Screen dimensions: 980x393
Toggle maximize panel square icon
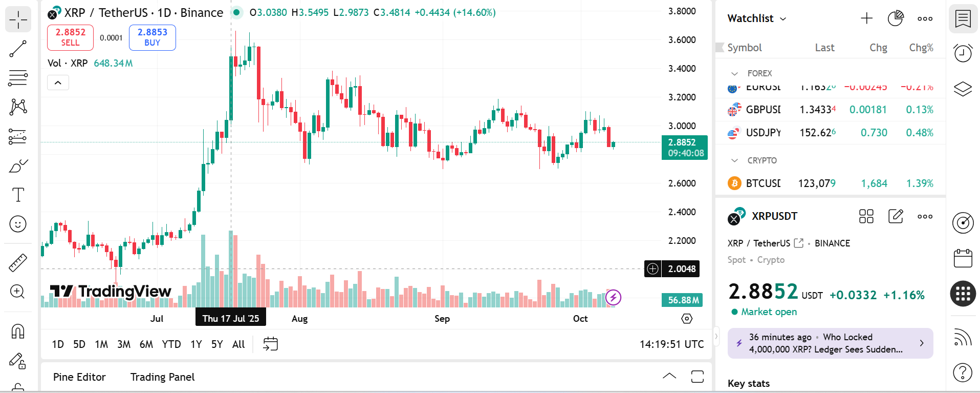(697, 377)
